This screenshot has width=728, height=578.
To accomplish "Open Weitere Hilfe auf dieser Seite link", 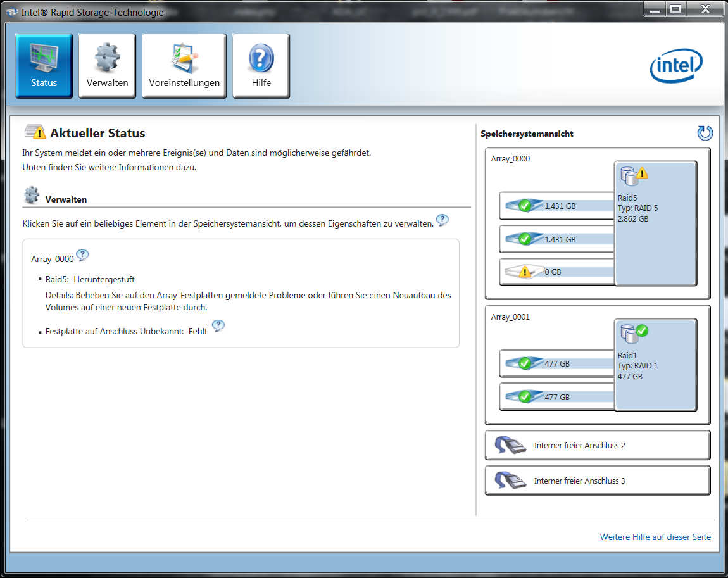I will pos(655,537).
